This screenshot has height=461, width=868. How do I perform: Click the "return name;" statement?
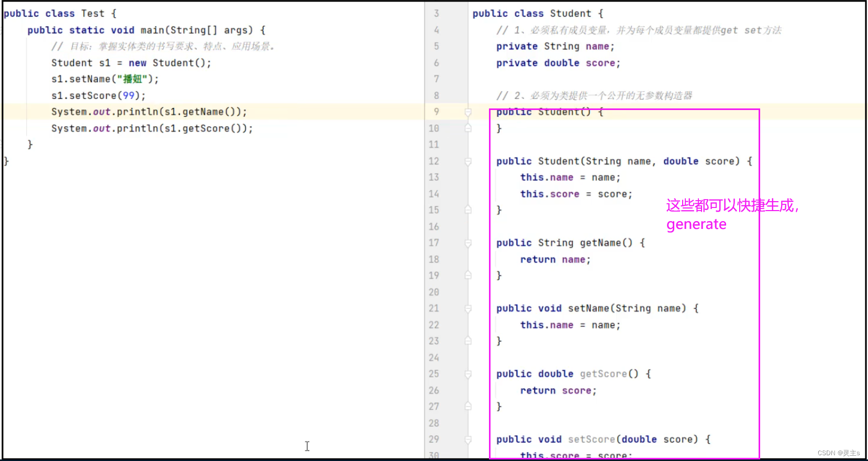[555, 259]
